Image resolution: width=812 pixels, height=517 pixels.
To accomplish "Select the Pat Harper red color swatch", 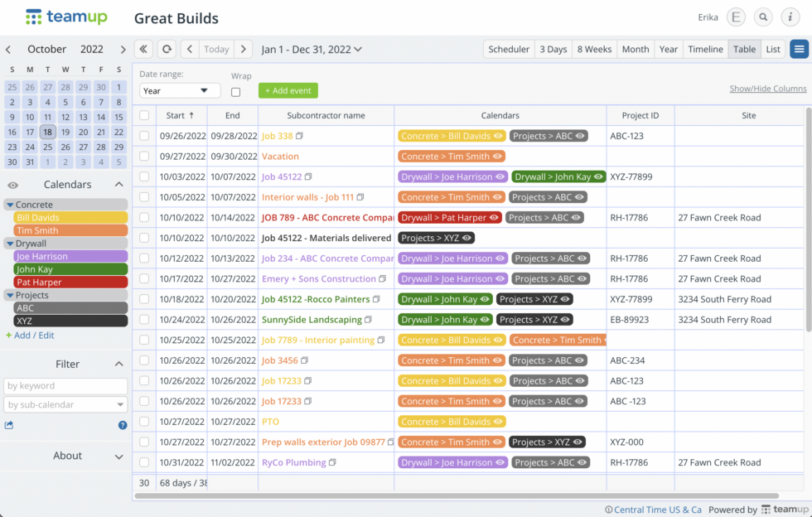I will [x=70, y=281].
